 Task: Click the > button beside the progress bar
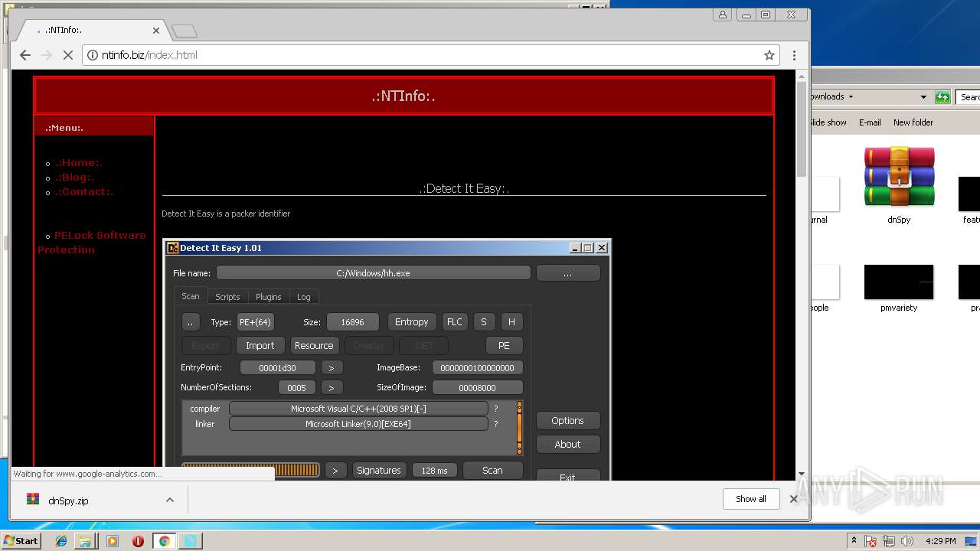click(x=335, y=471)
